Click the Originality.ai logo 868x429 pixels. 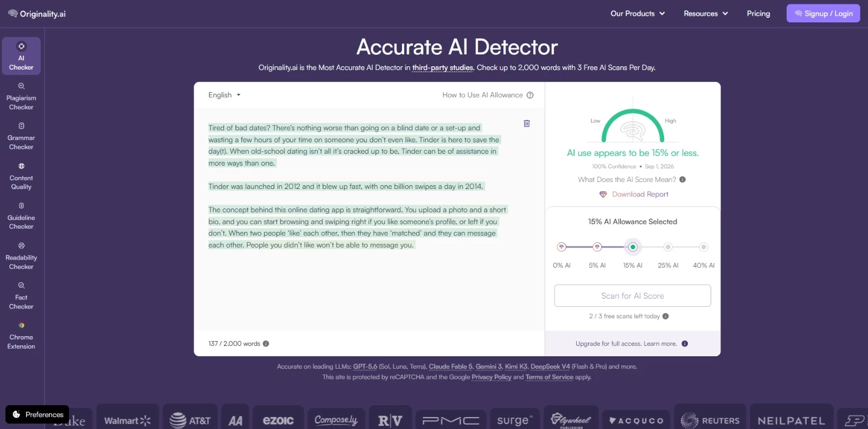point(37,14)
